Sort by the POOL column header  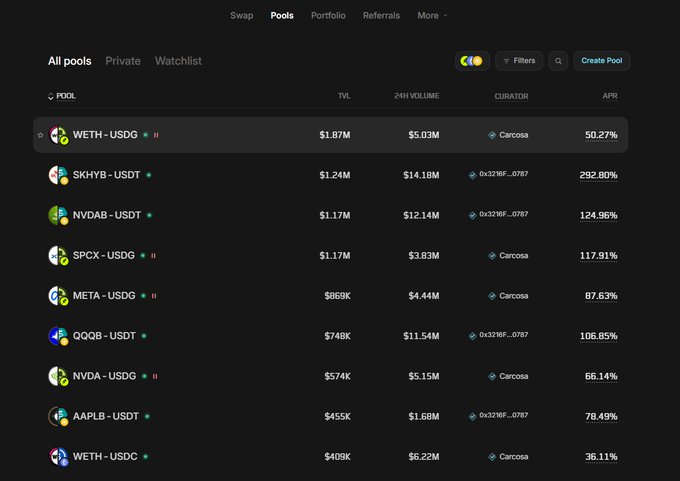(x=62, y=96)
